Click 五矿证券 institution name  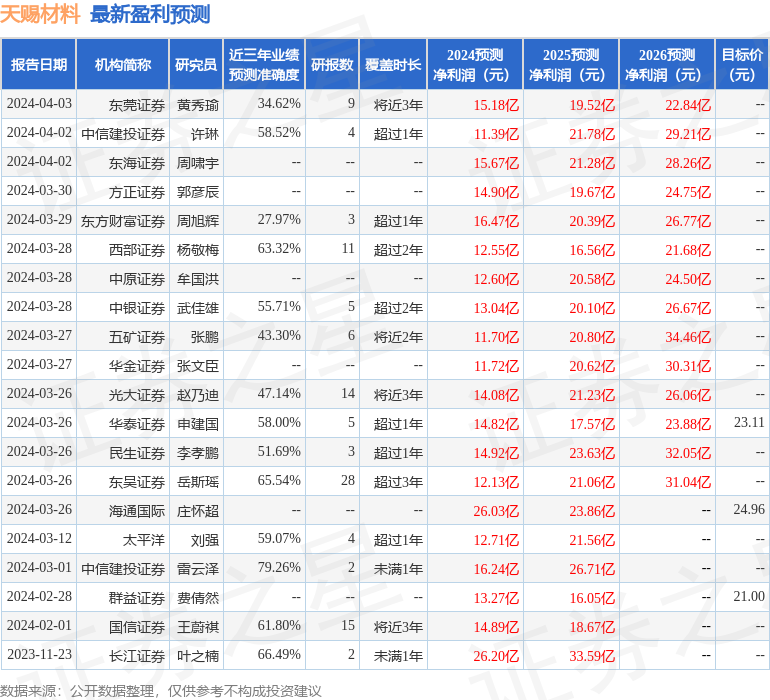tap(137, 337)
